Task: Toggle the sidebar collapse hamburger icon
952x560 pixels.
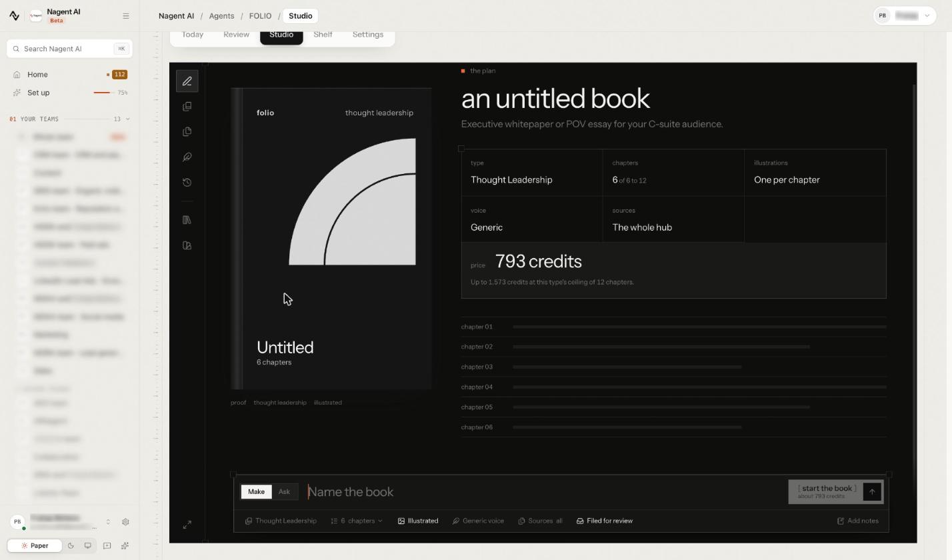Action: (125, 16)
